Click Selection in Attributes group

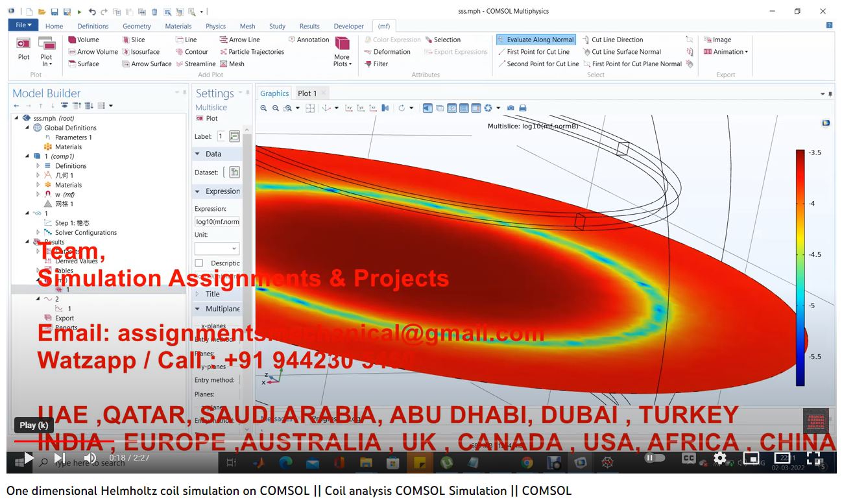click(x=442, y=40)
